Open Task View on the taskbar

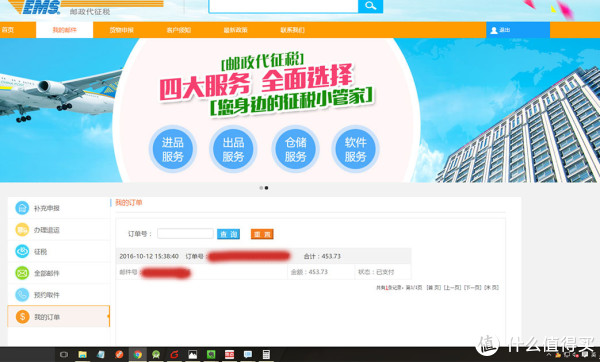pos(64,355)
